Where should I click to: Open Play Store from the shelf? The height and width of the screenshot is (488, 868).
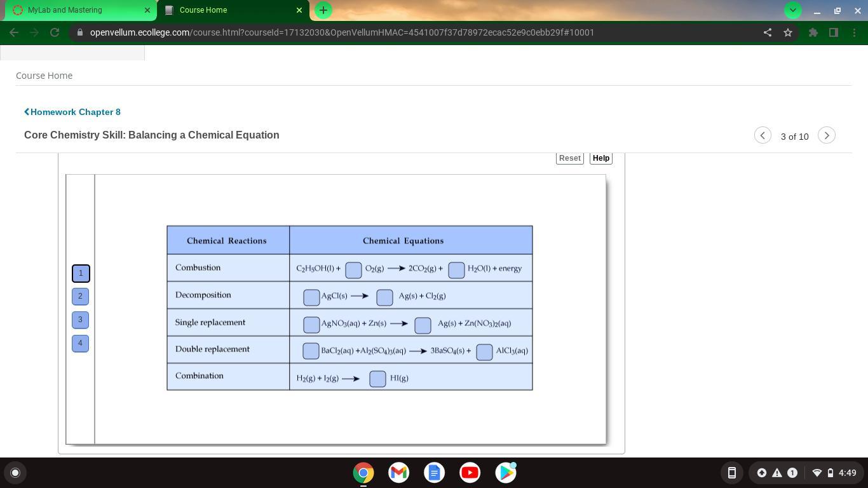pos(506,473)
